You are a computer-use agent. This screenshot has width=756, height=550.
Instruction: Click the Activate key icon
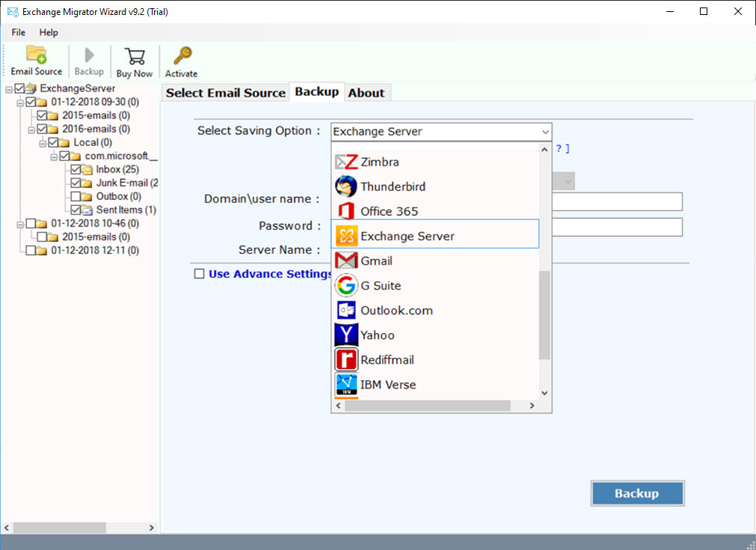[x=182, y=55]
